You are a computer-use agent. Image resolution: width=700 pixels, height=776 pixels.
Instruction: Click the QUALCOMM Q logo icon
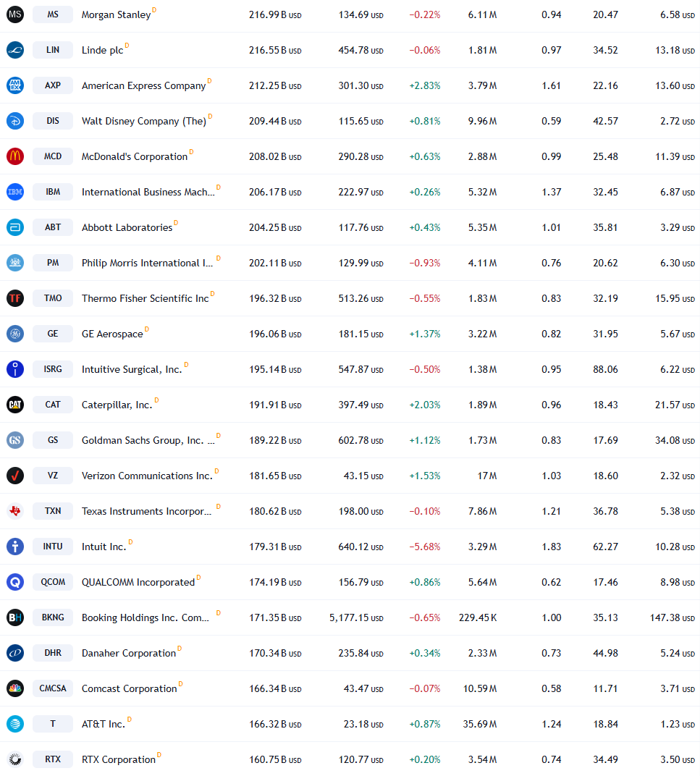(15, 582)
